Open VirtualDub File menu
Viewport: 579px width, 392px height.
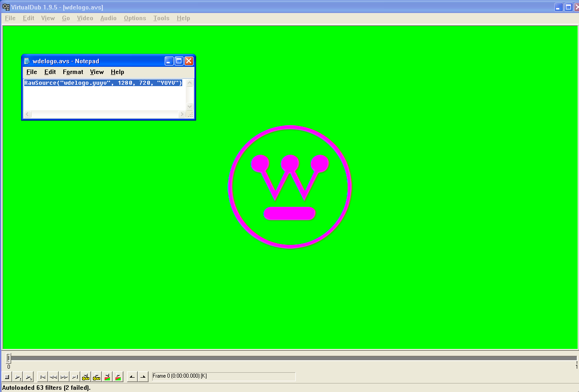point(10,18)
